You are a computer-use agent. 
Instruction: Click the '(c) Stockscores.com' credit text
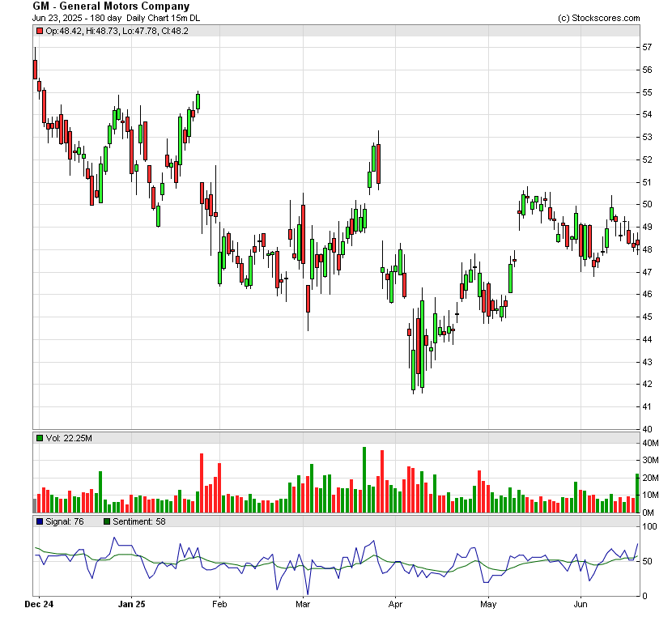tap(598, 18)
